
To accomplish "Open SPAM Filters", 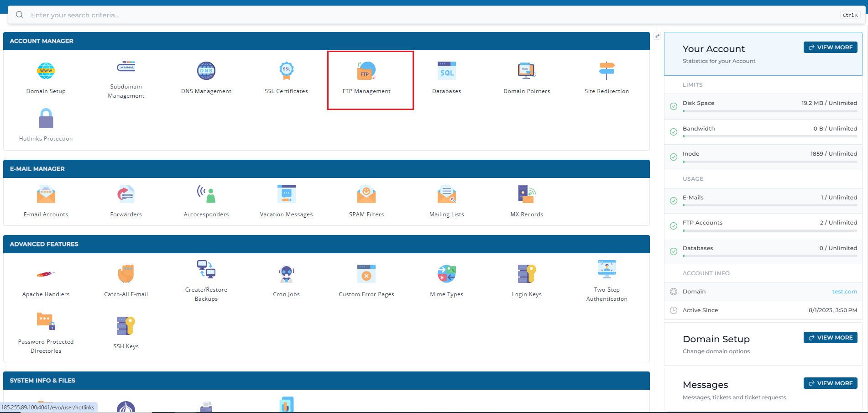I will click(366, 195).
